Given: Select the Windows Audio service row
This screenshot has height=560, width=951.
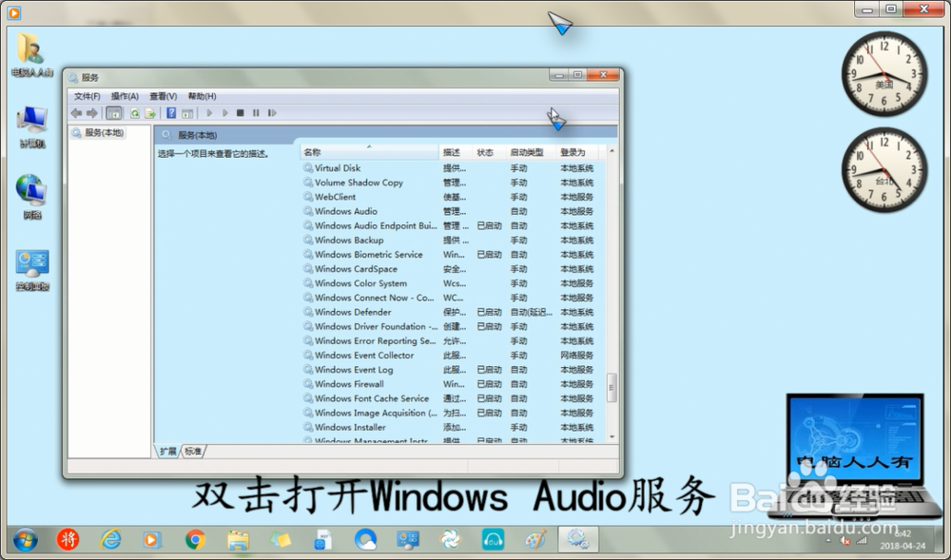Looking at the screenshot, I should coord(449,211).
